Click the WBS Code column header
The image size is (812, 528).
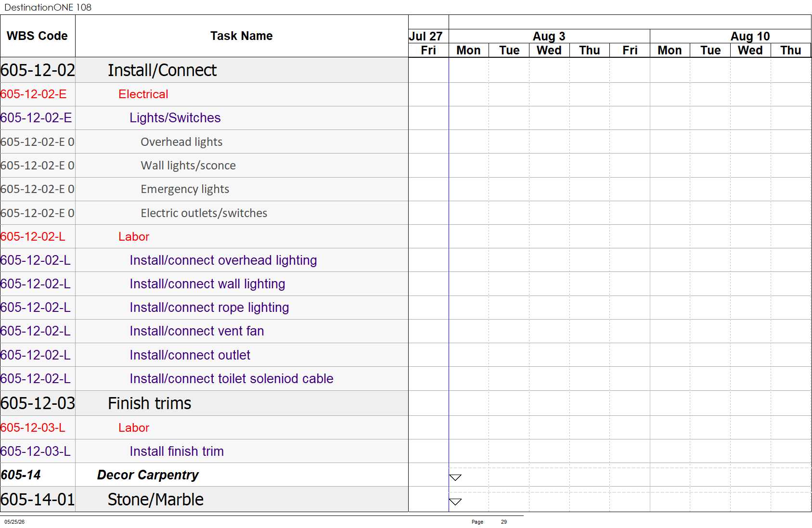coord(38,36)
